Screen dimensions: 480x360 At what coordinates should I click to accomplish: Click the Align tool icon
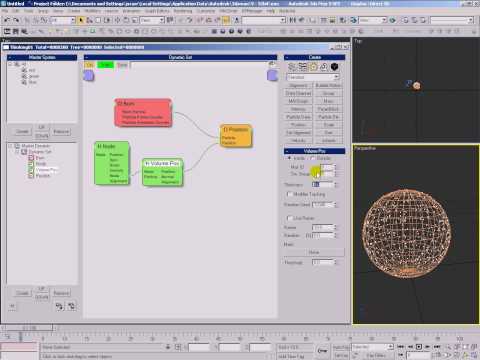pyautogui.click(x=302, y=20)
